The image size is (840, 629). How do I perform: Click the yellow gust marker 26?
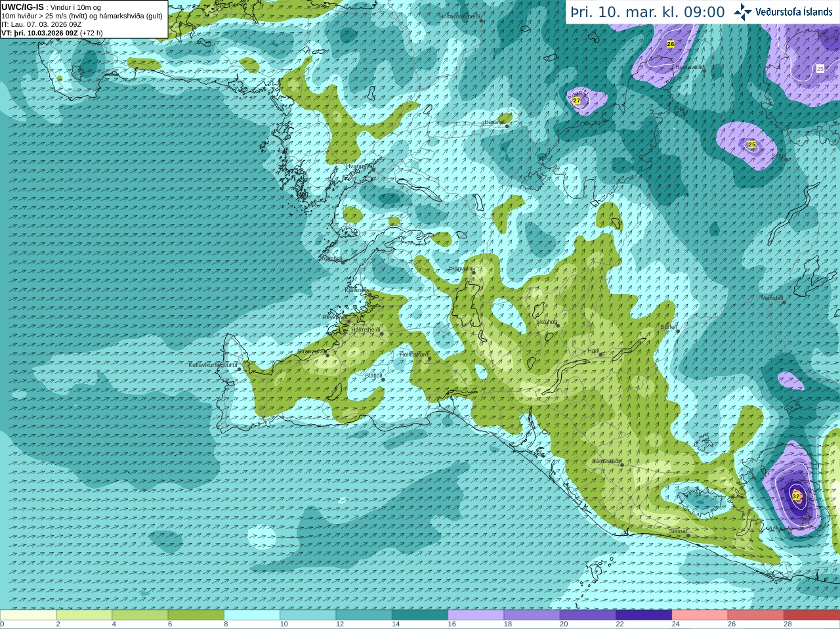[670, 44]
